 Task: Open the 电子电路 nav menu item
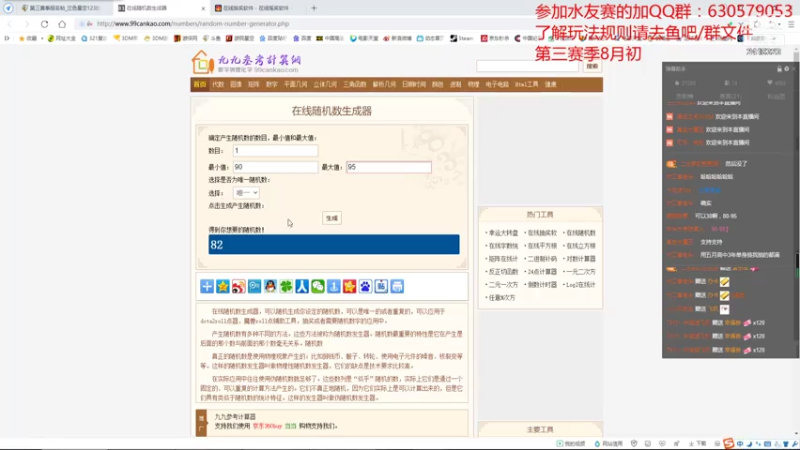pyautogui.click(x=497, y=85)
